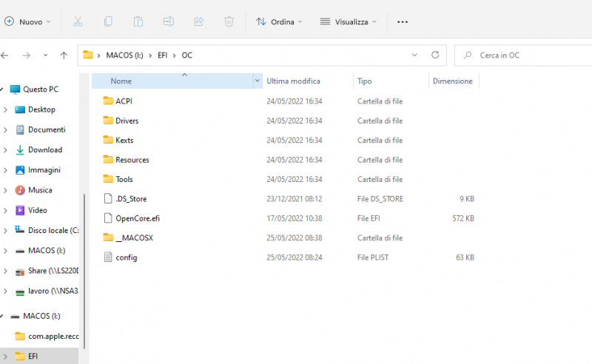Go forward with the right arrow
Image resolution: width=592 pixels, height=364 pixels.
(27, 55)
